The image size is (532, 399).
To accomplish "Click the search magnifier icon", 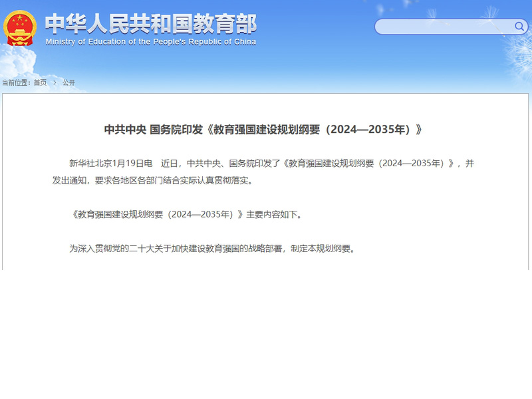I will tap(519, 26).
